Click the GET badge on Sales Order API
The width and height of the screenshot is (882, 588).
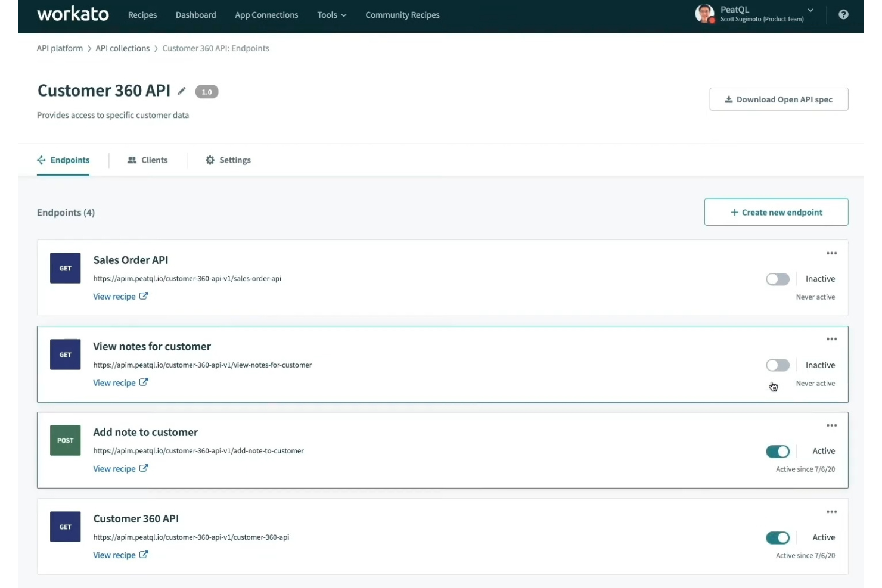pos(65,268)
